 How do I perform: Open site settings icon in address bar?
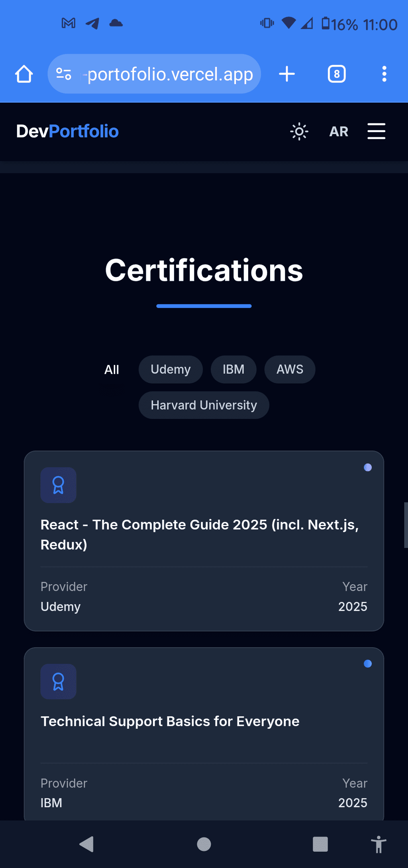click(64, 74)
